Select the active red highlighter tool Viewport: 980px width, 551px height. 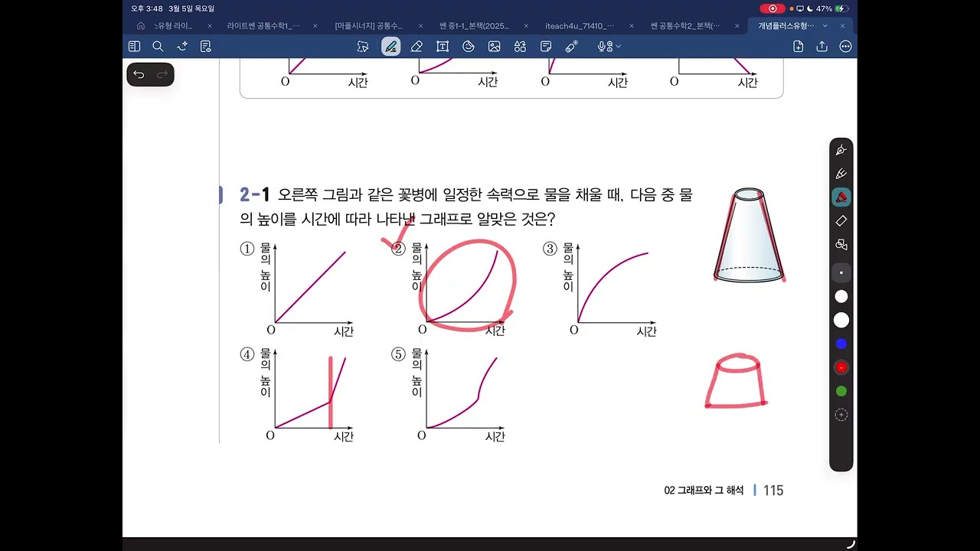[x=841, y=197]
